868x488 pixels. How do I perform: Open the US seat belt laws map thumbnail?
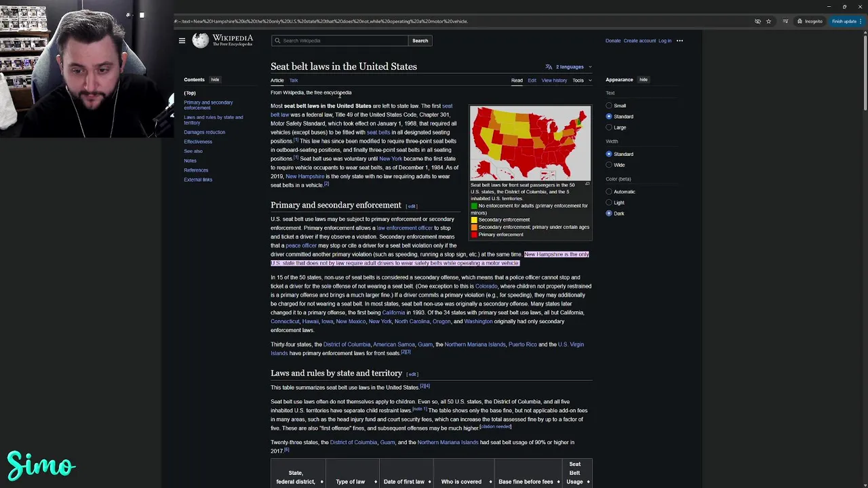(x=530, y=142)
